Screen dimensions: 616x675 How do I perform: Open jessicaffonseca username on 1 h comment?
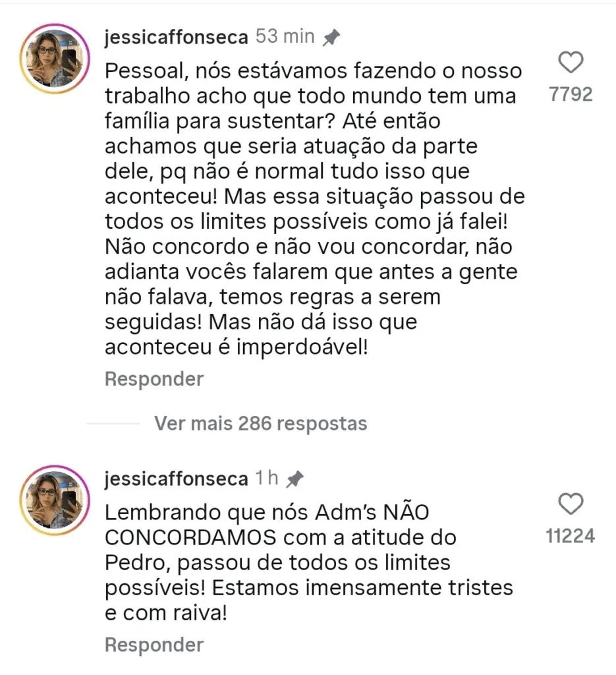(x=176, y=479)
